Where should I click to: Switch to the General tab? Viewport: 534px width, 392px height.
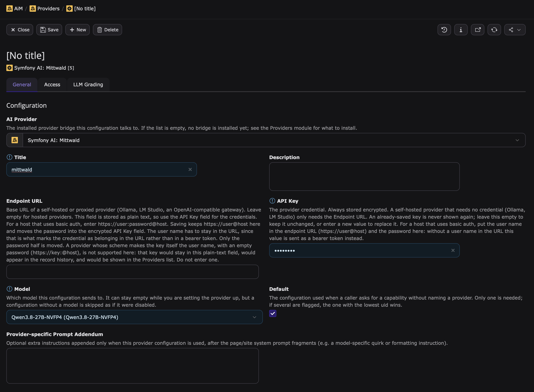pos(22,85)
